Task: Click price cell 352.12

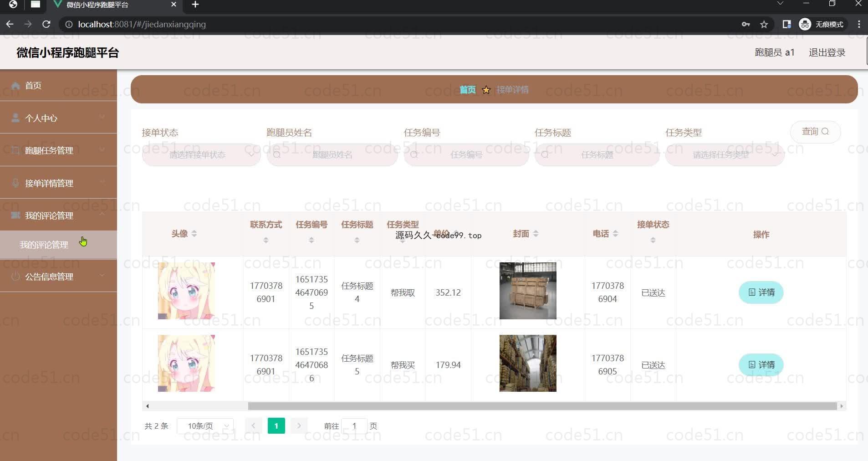Action: pyautogui.click(x=448, y=292)
